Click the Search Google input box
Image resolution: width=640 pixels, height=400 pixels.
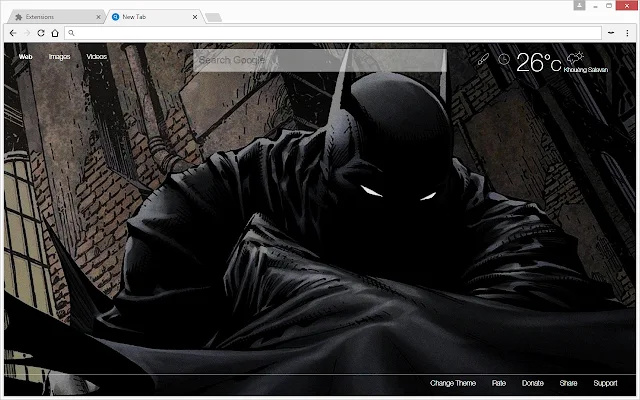point(320,60)
